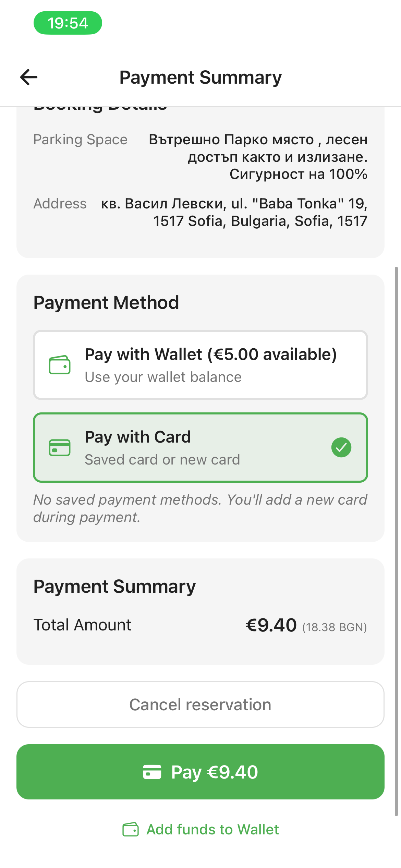Tap the €9.40 total amount value
The image size is (401, 868).
271,625
